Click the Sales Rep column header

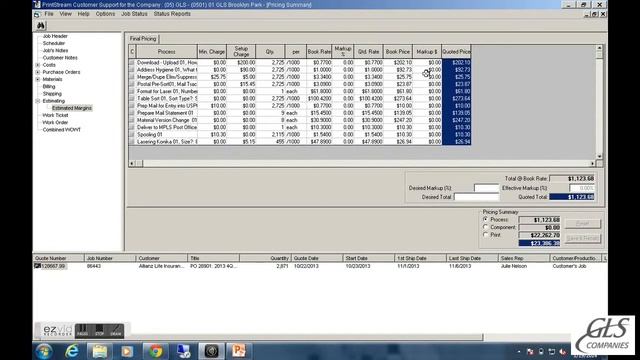(524, 258)
